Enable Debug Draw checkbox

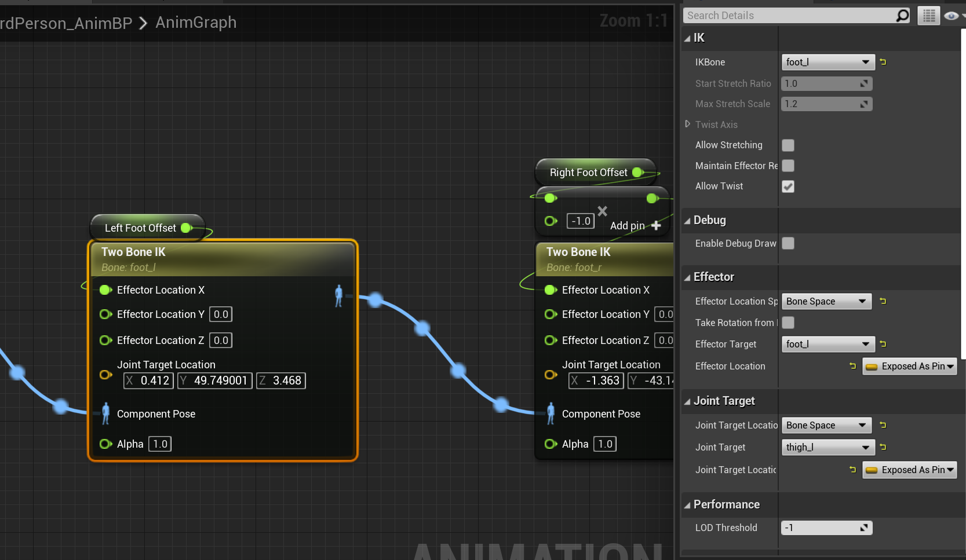tap(788, 243)
